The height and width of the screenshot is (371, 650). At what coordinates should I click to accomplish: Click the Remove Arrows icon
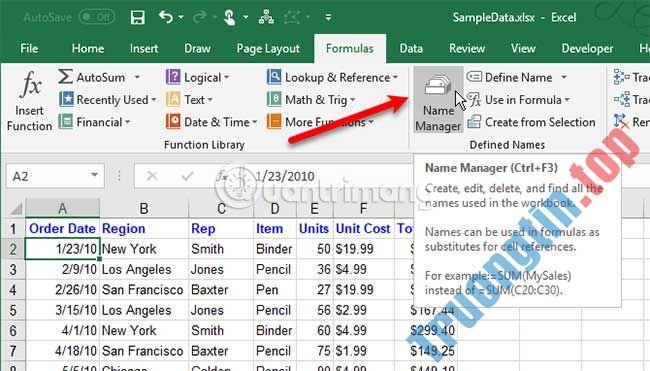(621, 122)
